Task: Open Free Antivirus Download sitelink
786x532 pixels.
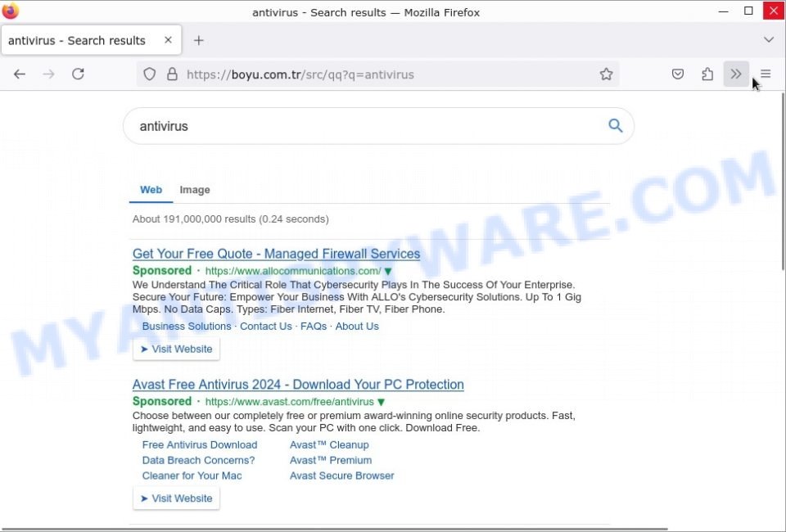Action: click(200, 445)
